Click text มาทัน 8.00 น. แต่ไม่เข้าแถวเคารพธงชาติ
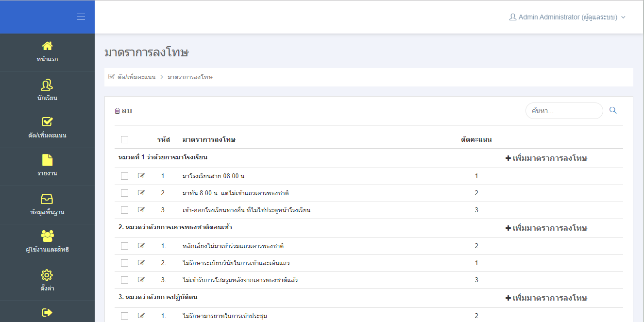Viewport: 644px width, 322px height. tap(236, 193)
